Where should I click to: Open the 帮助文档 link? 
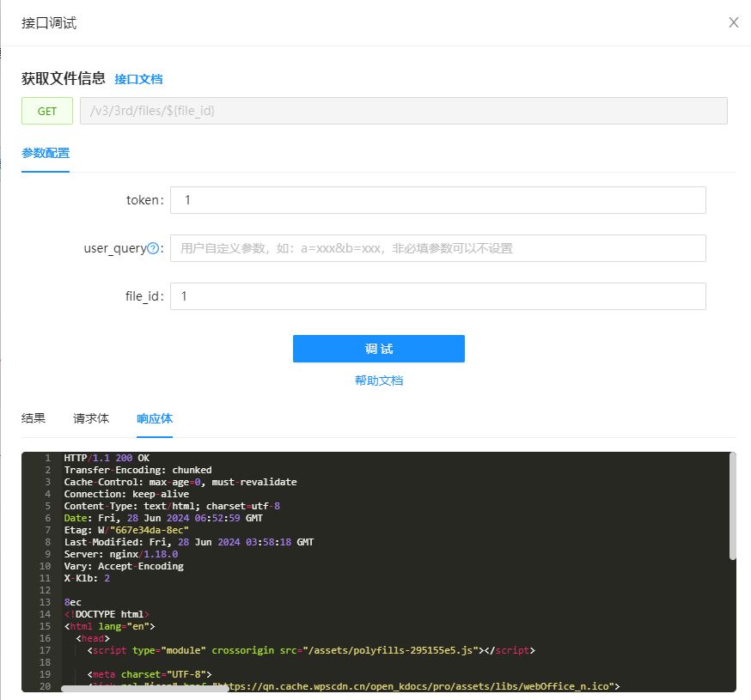click(x=379, y=380)
